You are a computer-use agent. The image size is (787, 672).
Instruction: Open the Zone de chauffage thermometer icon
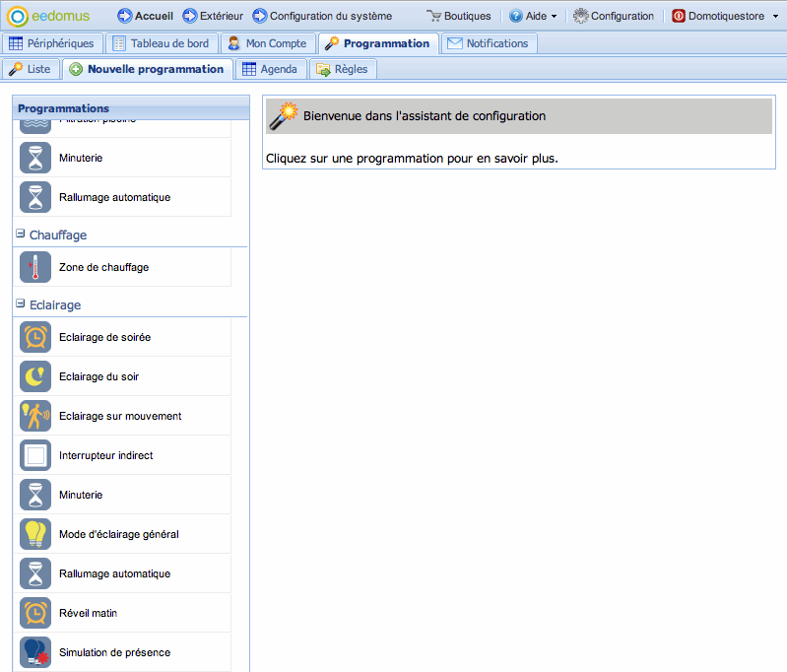pyautogui.click(x=35, y=267)
